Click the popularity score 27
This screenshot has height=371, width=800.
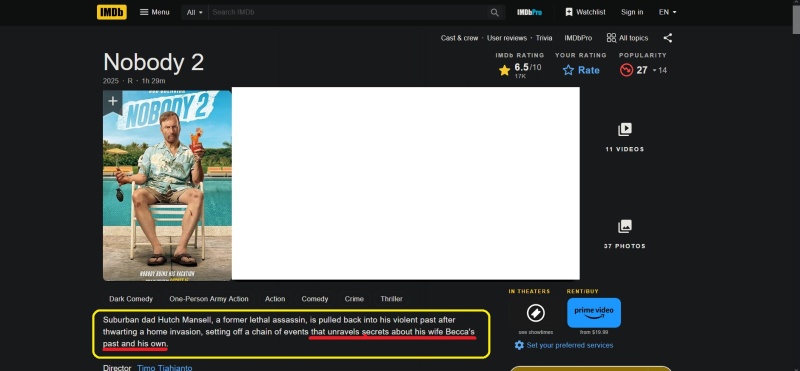642,70
